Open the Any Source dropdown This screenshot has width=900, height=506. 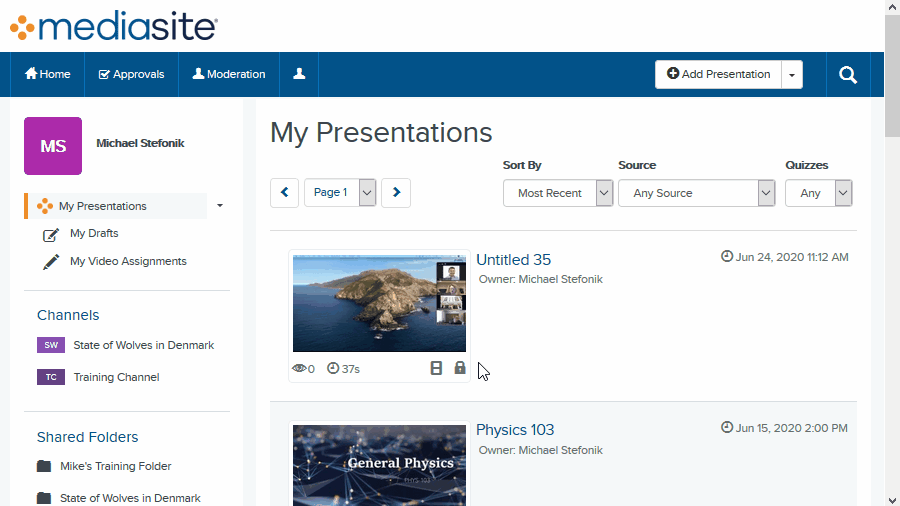coord(697,193)
